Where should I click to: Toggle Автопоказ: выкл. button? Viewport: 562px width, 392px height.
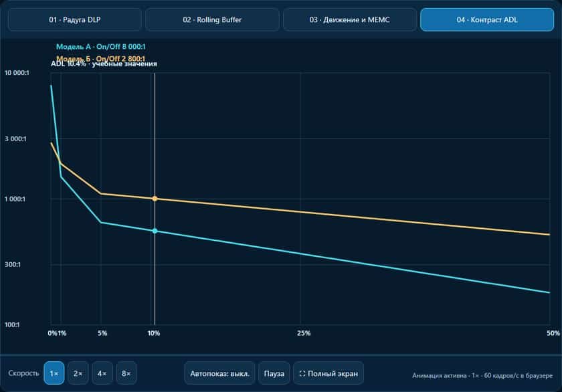pos(219,373)
